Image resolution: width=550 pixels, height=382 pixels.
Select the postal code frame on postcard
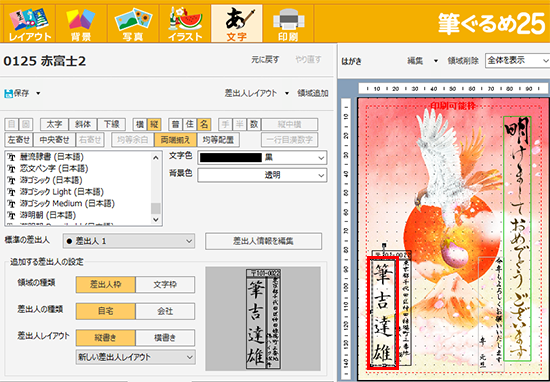tap(391, 254)
